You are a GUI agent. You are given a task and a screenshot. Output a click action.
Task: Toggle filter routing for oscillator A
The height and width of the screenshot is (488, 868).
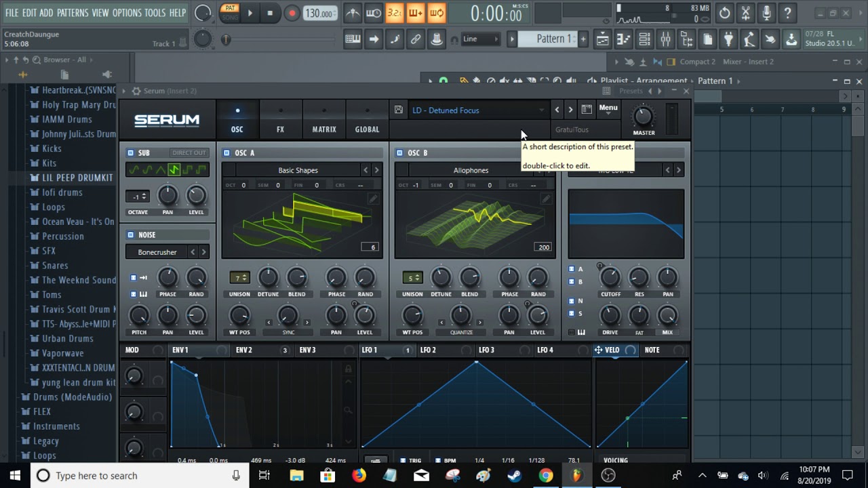[x=571, y=269]
